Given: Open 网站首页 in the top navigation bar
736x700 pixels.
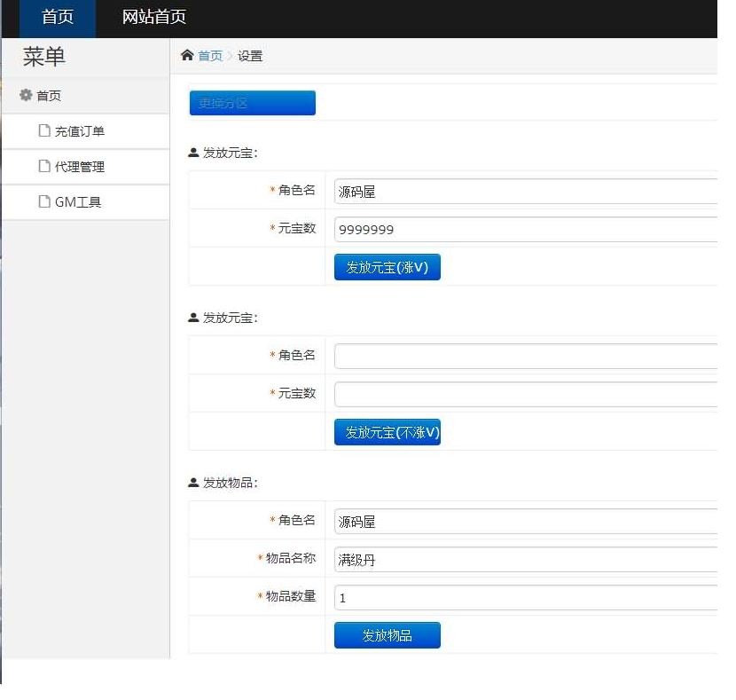Looking at the screenshot, I should (x=153, y=18).
